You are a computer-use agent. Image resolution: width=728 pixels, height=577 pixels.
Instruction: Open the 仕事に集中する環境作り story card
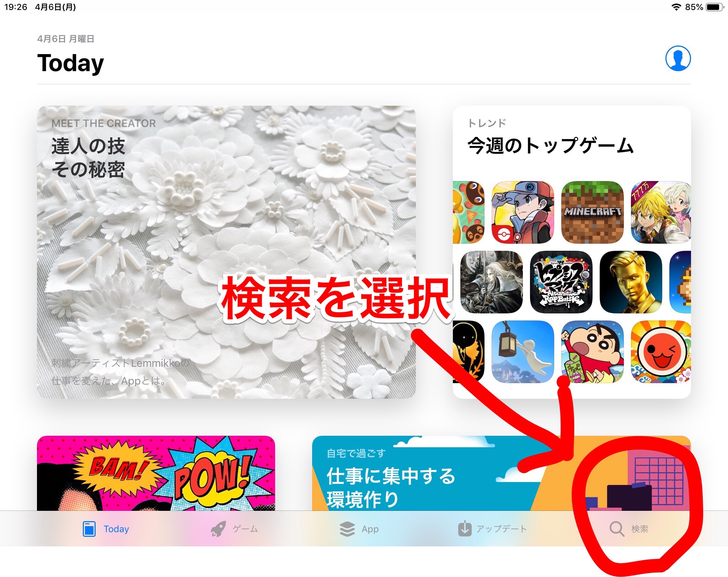[x=501, y=473]
